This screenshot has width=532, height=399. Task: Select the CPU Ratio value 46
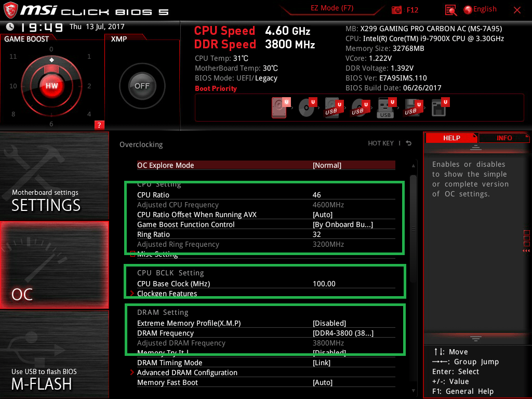(x=316, y=195)
